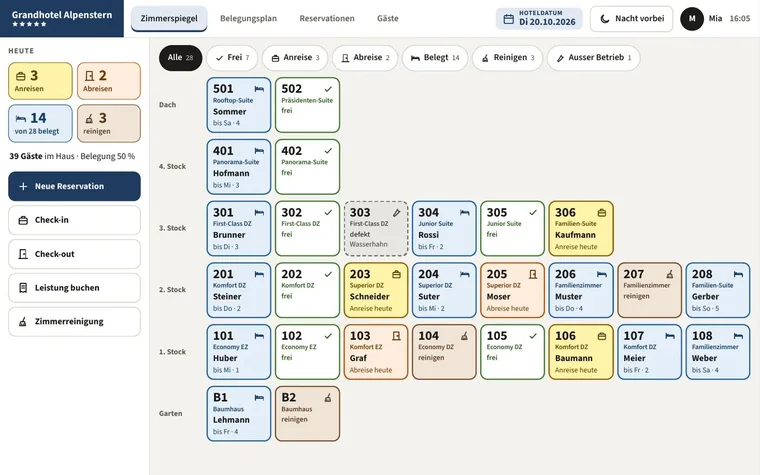
Task: Click the Grandhotel Alpenstern logo
Action: point(62,18)
